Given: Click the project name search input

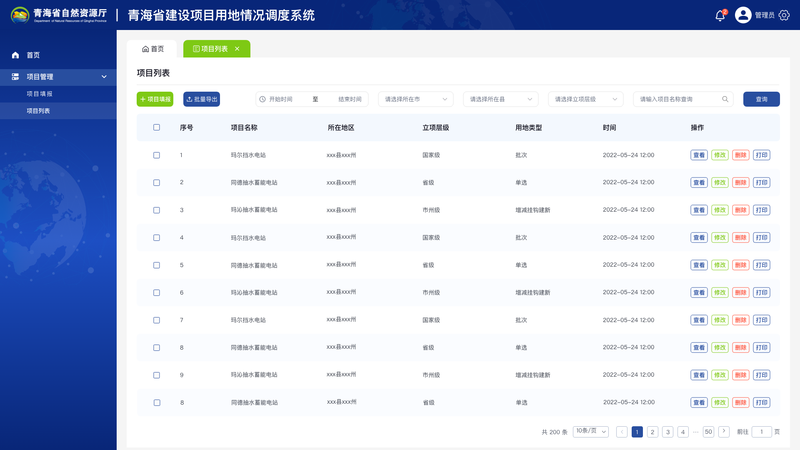Looking at the screenshot, I should (683, 99).
